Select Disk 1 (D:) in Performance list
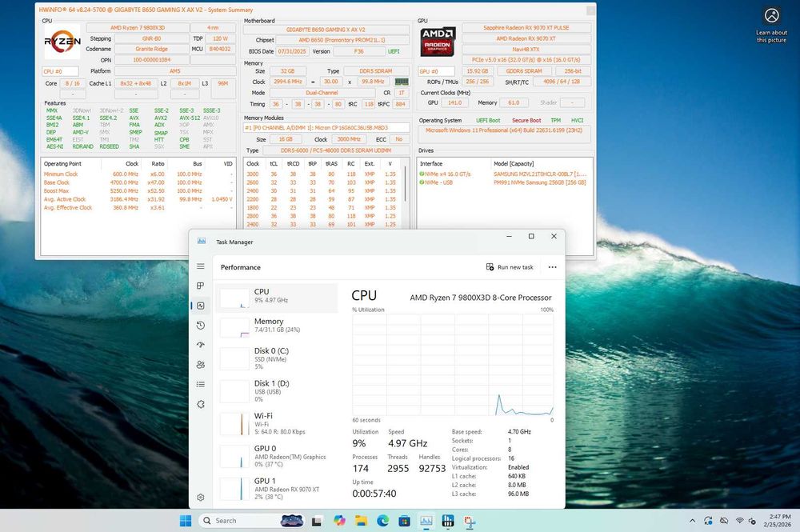800x532 pixels. [x=277, y=391]
